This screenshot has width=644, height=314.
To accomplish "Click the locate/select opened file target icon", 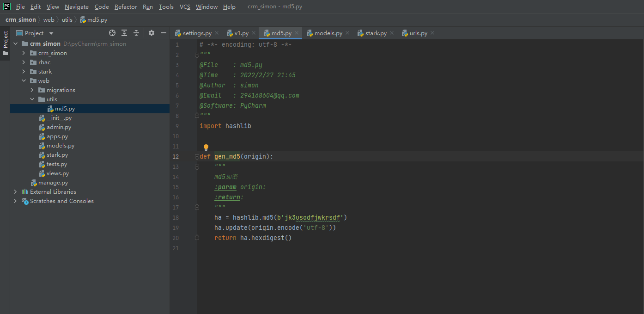I will (112, 33).
